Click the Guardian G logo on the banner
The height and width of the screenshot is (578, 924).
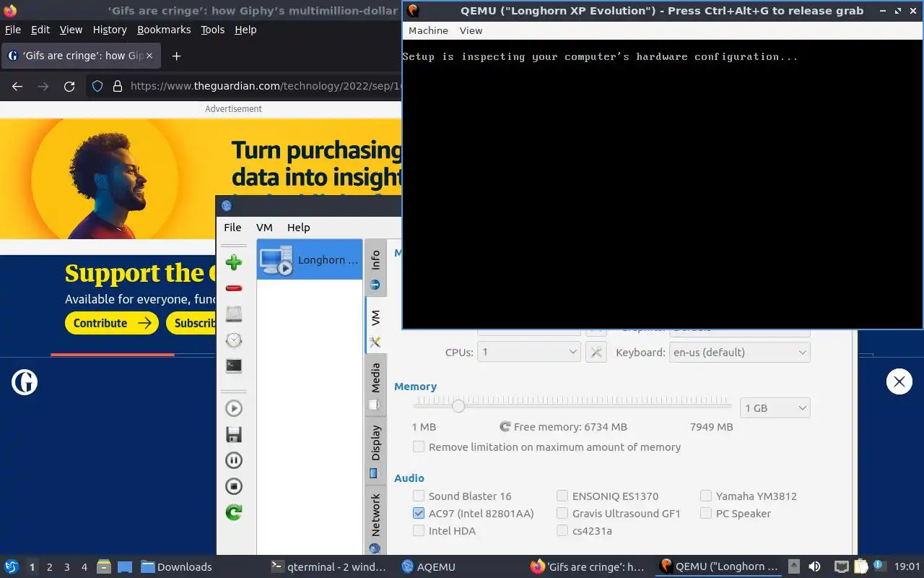tap(25, 381)
